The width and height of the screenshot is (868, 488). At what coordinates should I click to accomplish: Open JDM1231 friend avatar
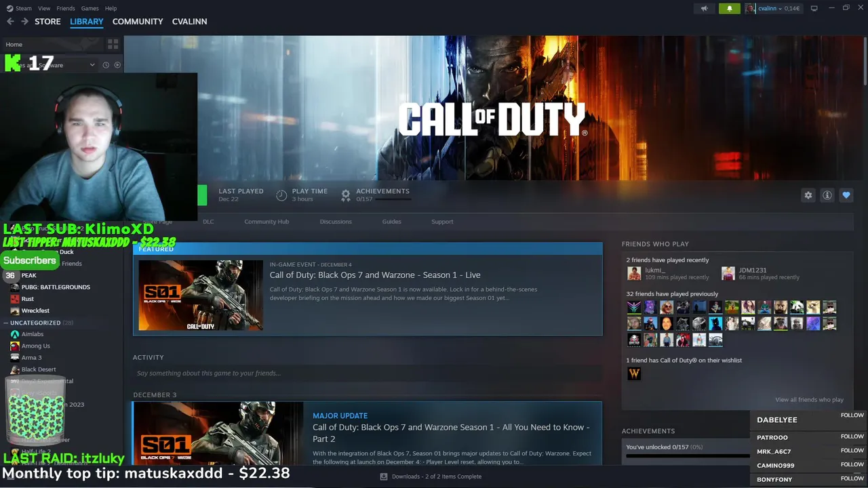click(x=728, y=273)
